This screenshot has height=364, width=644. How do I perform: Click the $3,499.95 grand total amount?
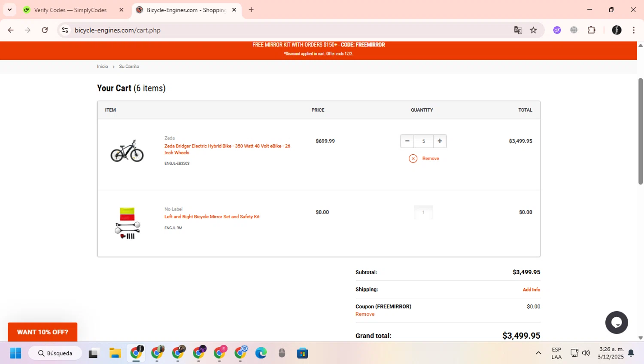click(x=521, y=336)
